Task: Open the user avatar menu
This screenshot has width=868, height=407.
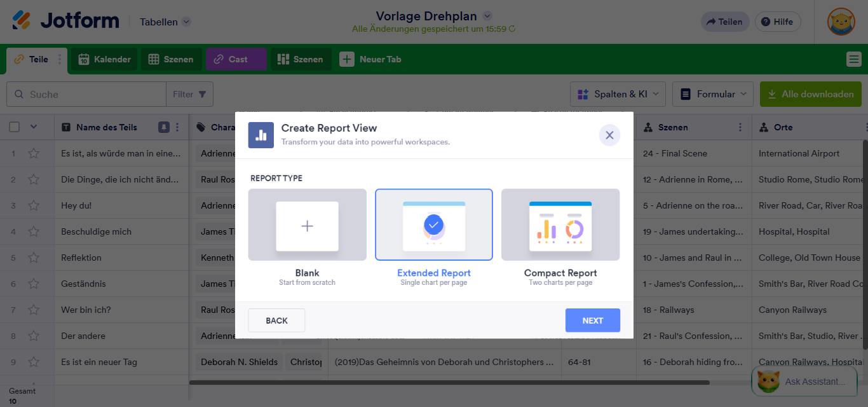Action: [841, 22]
